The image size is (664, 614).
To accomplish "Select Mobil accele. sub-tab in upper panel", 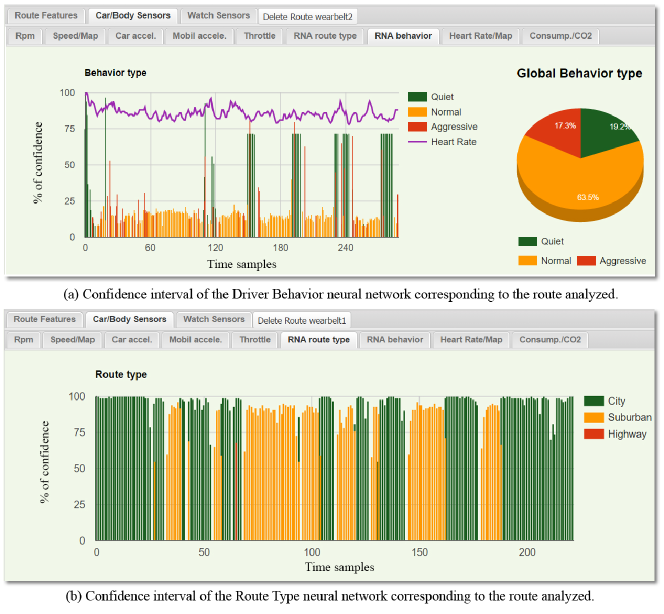I will [199, 36].
